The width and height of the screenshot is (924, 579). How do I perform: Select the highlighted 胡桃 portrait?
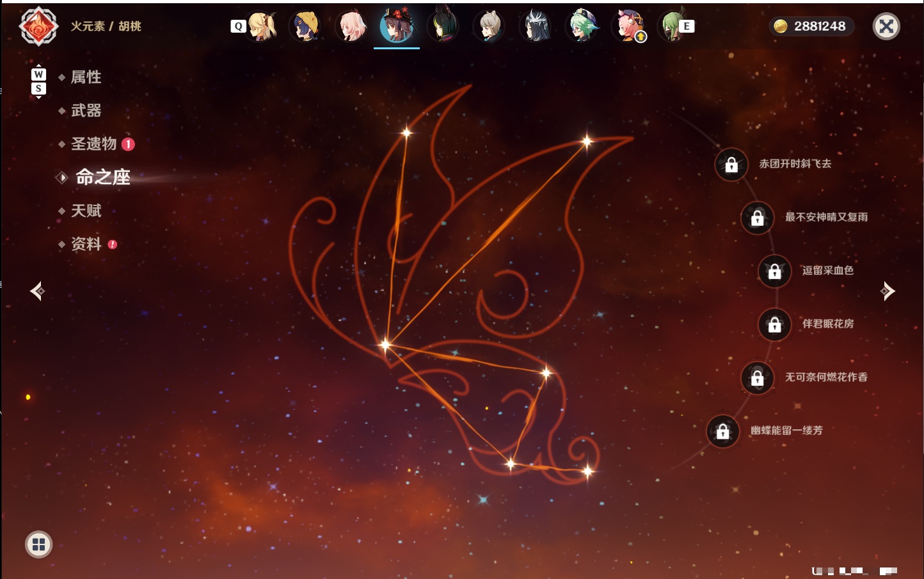click(x=397, y=26)
